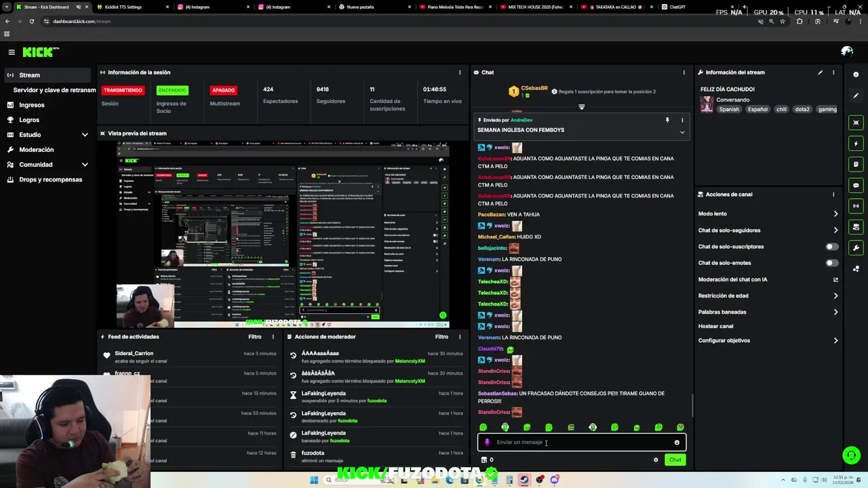Open emoji picker in message box
The image size is (868, 488).
[x=676, y=443]
